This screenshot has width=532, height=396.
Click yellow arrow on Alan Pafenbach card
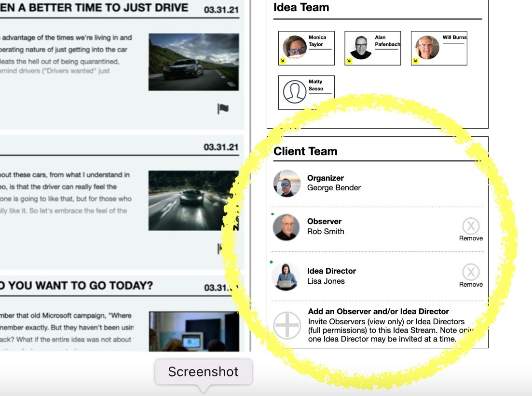pos(349,61)
